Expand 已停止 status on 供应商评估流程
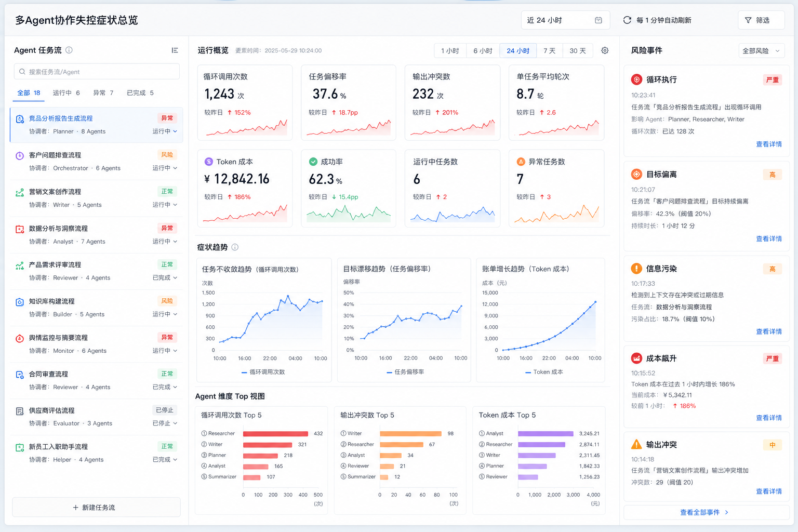798x532 pixels. tap(165, 423)
